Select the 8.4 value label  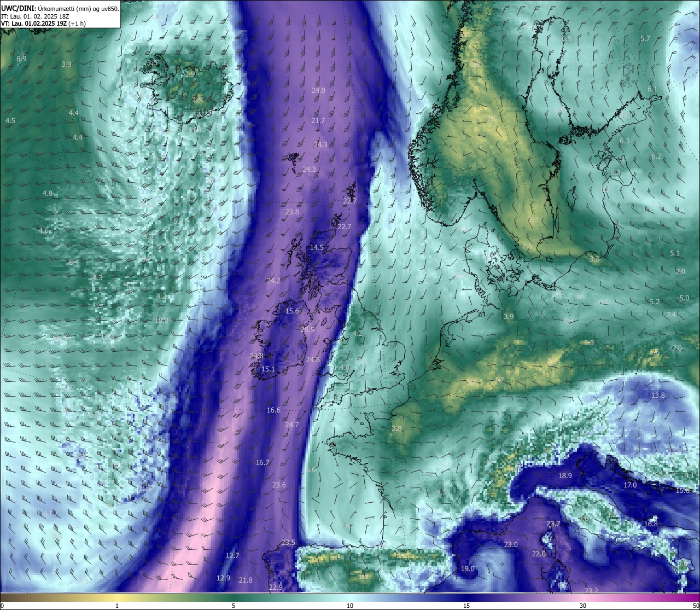(73, 262)
